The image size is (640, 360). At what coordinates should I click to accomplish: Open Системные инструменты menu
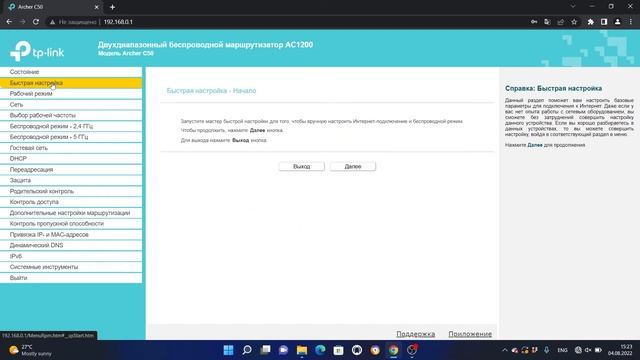coord(71,267)
